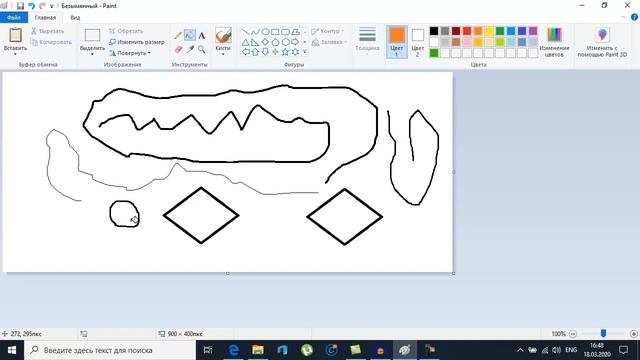The height and width of the screenshot is (360, 640).
Task: Click Redo arrow in quick access toolbar
Action: [42, 6]
